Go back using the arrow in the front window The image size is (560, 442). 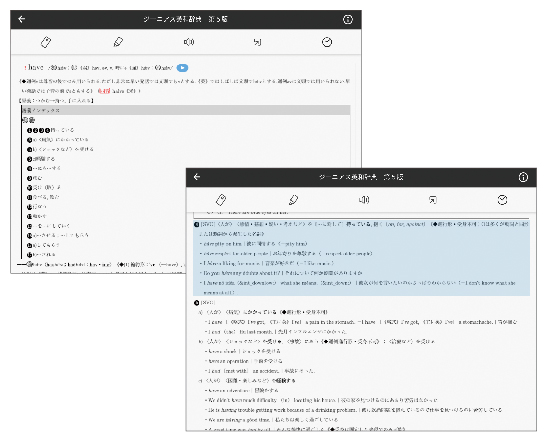197,177
